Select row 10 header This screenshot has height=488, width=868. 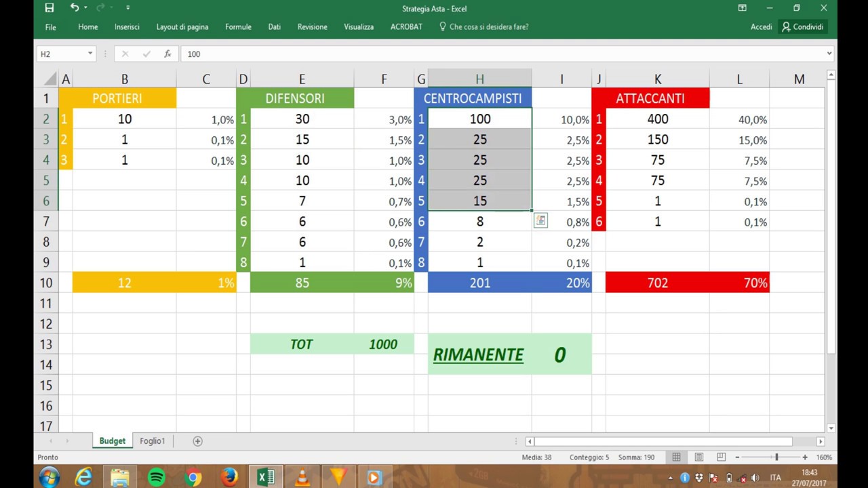tap(46, 283)
